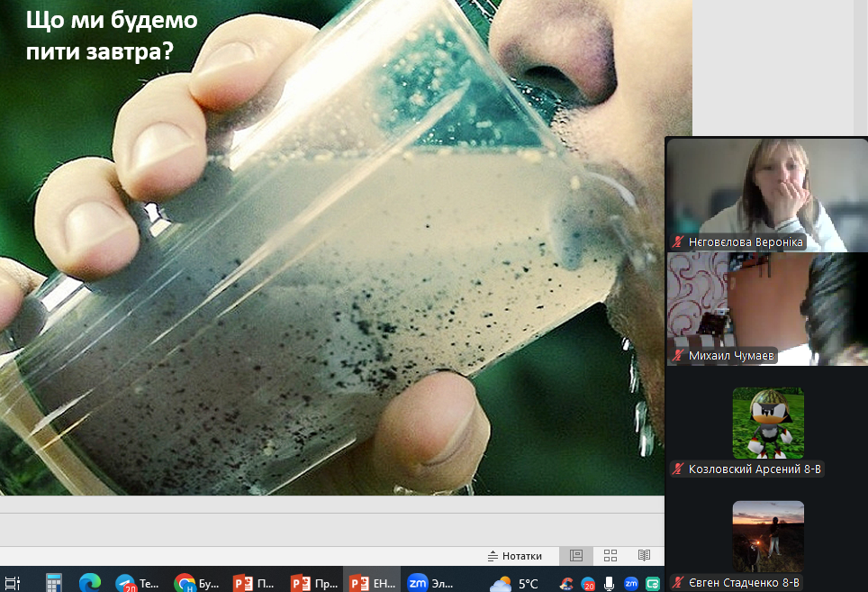The height and width of the screenshot is (592, 868).
Task: Switch to Slide Sorter grid view
Action: tap(610, 556)
